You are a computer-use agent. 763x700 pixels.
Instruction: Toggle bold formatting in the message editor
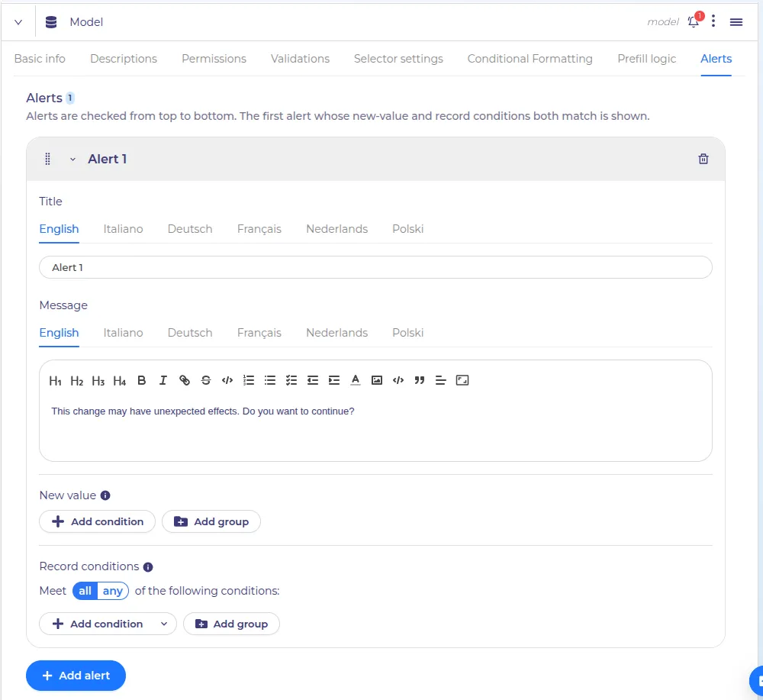coord(142,381)
